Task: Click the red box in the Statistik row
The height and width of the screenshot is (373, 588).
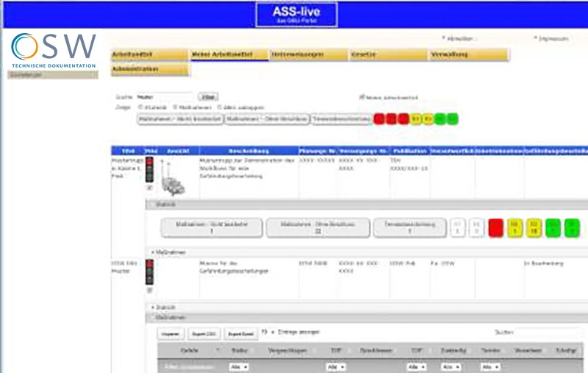Action: click(x=495, y=227)
